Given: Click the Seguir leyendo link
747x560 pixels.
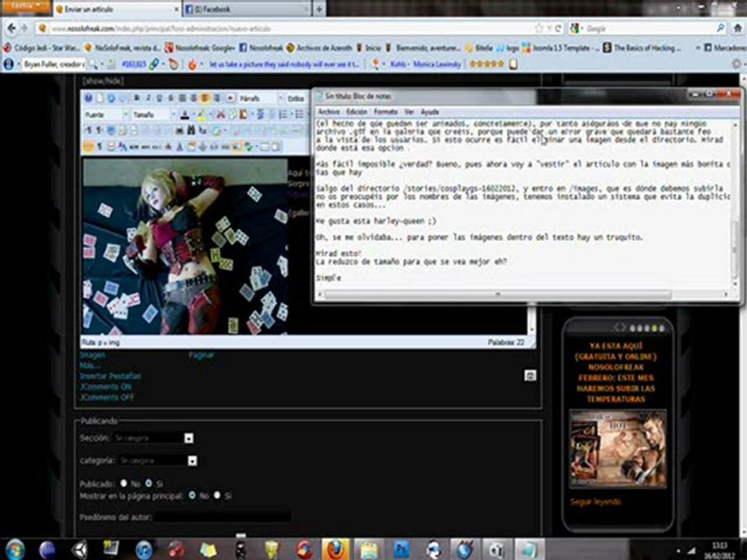Looking at the screenshot, I should 595,502.
